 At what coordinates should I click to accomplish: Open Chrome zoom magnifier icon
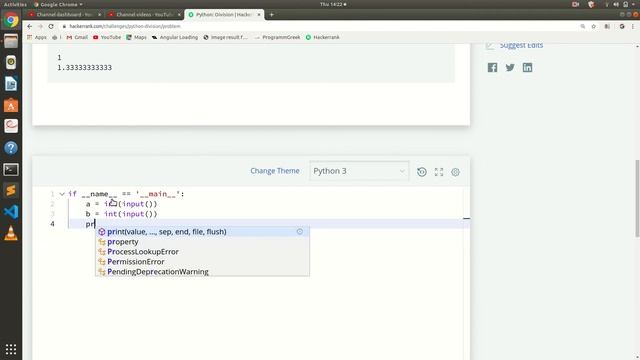coord(583,26)
